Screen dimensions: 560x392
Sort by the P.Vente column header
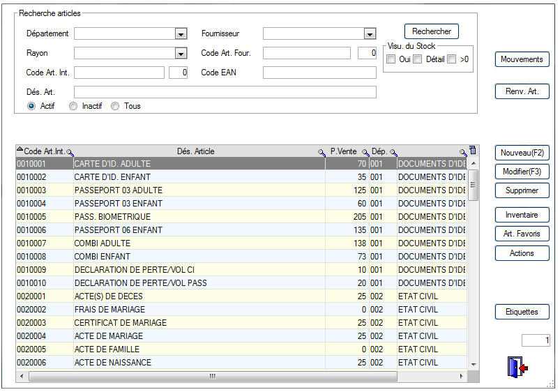[x=344, y=151]
